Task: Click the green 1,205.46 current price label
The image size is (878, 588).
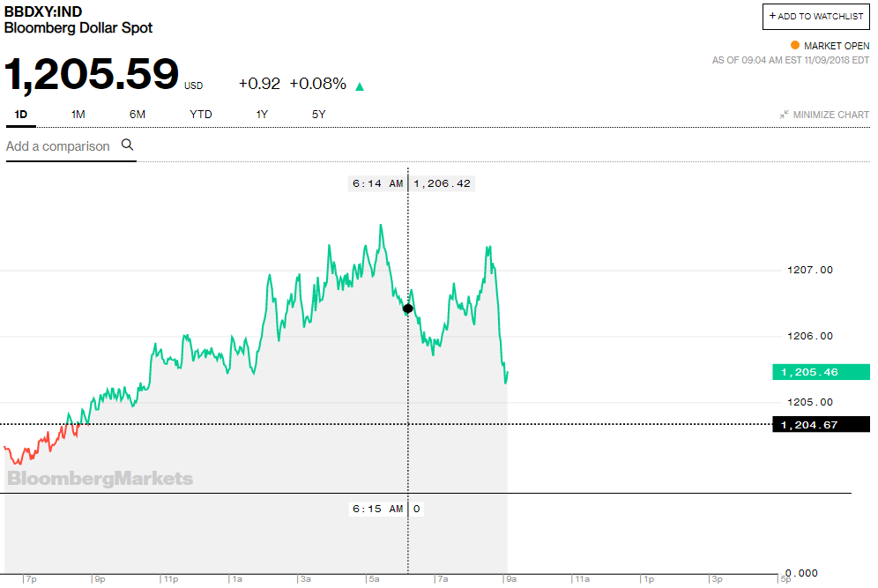Action: point(820,372)
